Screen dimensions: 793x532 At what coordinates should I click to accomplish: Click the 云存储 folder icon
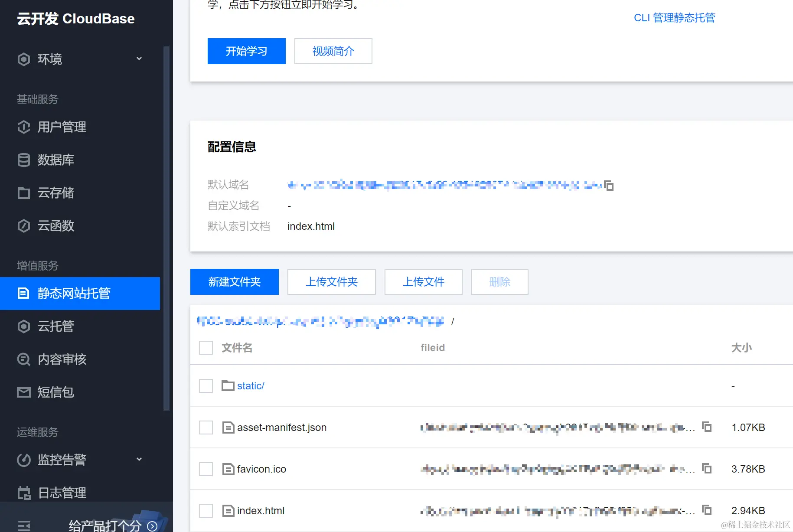point(24,193)
